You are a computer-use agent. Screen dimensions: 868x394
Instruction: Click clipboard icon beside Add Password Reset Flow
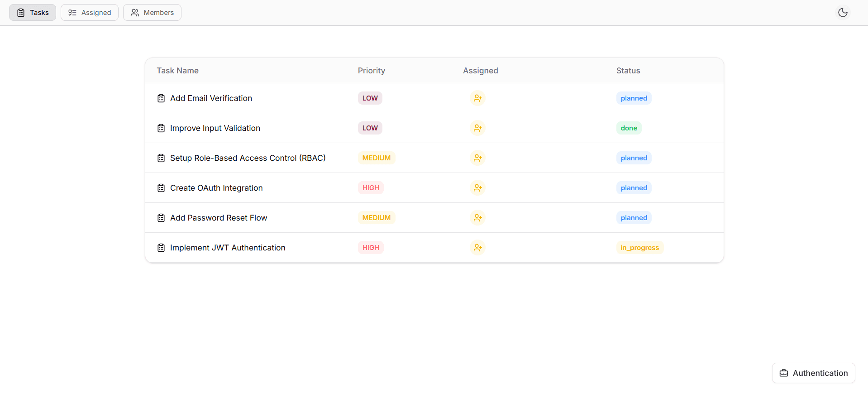[x=161, y=218]
